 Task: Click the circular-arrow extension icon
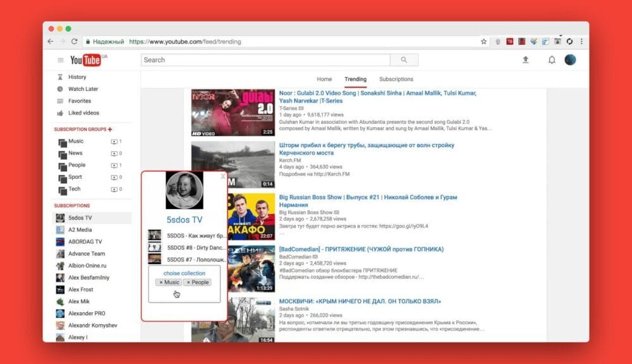[x=569, y=42]
